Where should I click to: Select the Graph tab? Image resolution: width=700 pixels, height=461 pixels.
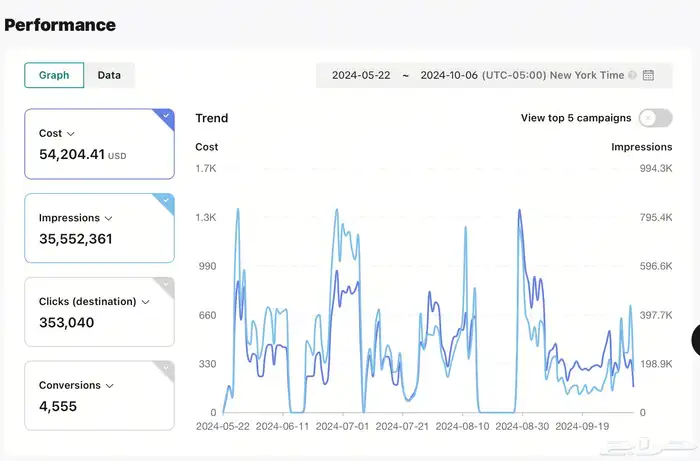click(54, 75)
